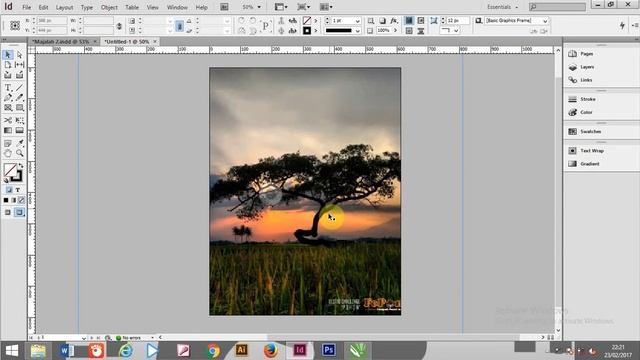
Task: Switch to the Untitled-1 document tab
Action: 127,42
